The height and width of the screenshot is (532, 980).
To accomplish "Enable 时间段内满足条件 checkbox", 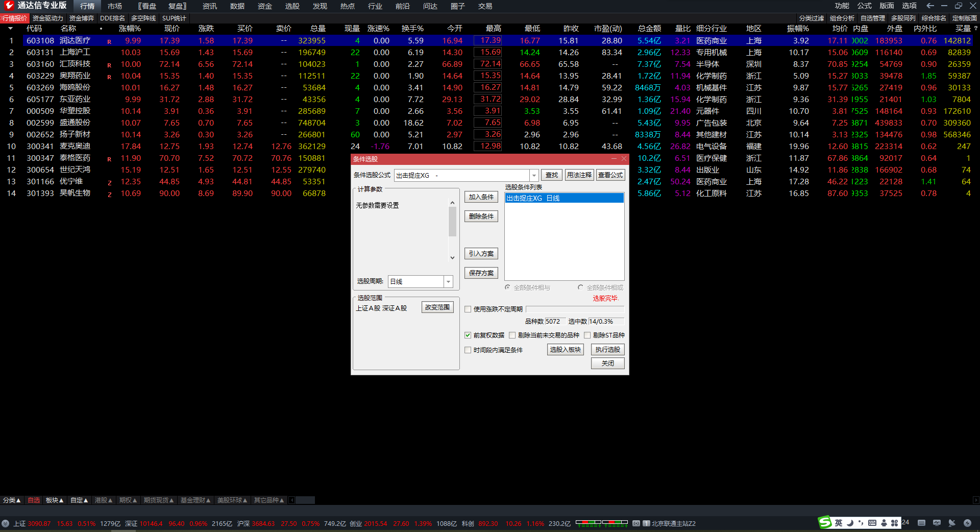I will pos(468,350).
